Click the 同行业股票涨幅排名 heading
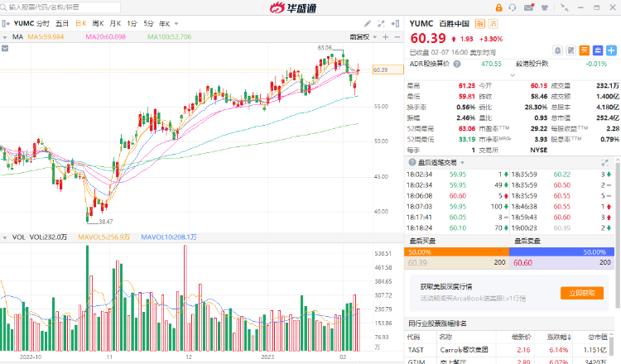Viewport: 621px width, 364px height. tap(437, 323)
